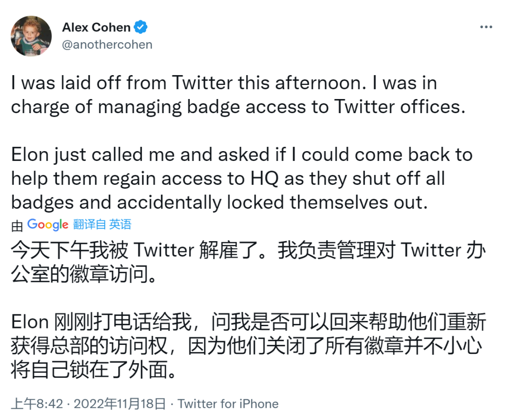Open Alex Cohen's profile photo

tap(31, 36)
